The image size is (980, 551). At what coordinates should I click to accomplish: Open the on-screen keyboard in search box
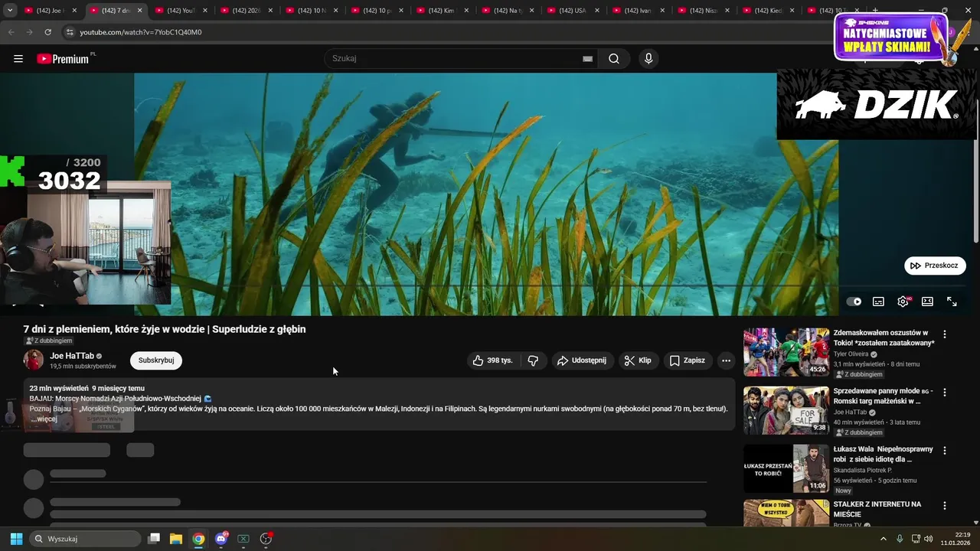coord(587,59)
